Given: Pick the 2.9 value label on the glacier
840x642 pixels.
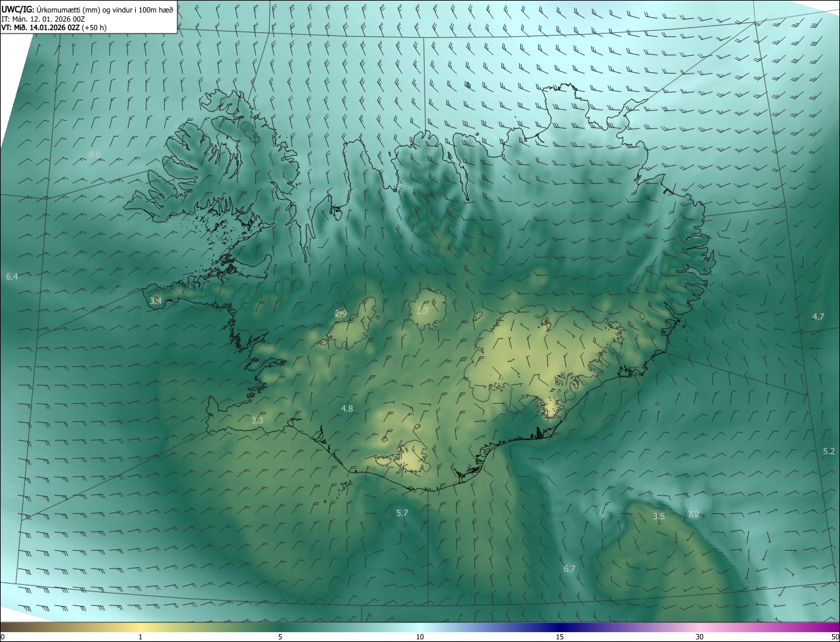Looking at the screenshot, I should (x=341, y=314).
